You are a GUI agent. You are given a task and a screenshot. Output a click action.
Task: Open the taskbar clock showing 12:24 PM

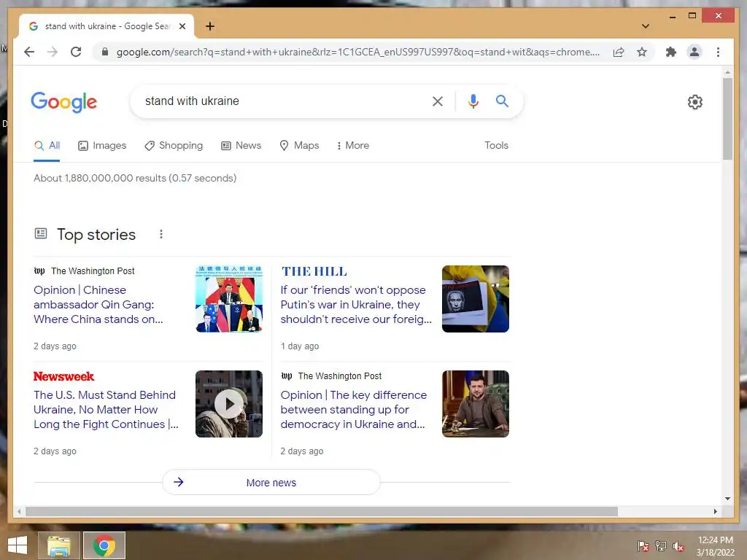tap(716, 546)
